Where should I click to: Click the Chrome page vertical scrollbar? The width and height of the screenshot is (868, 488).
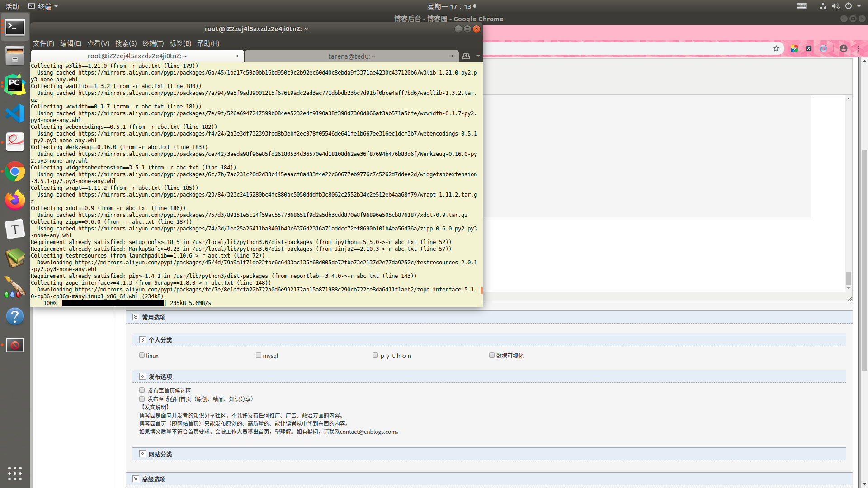864,260
